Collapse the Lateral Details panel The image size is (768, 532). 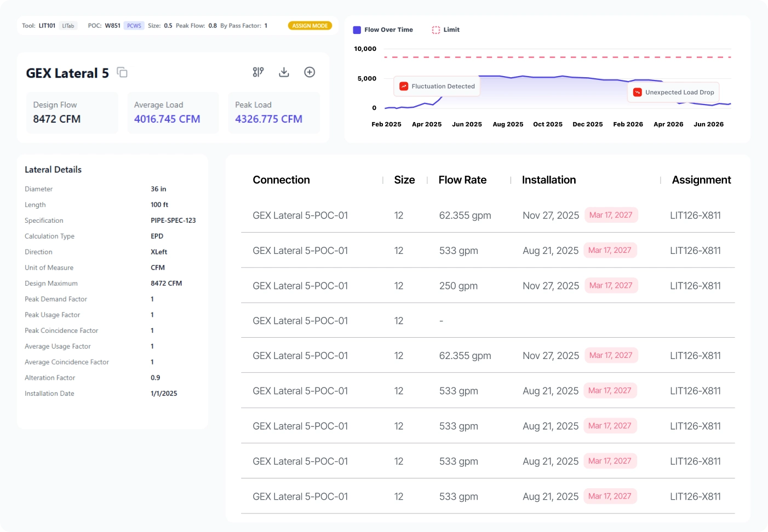[x=53, y=169]
